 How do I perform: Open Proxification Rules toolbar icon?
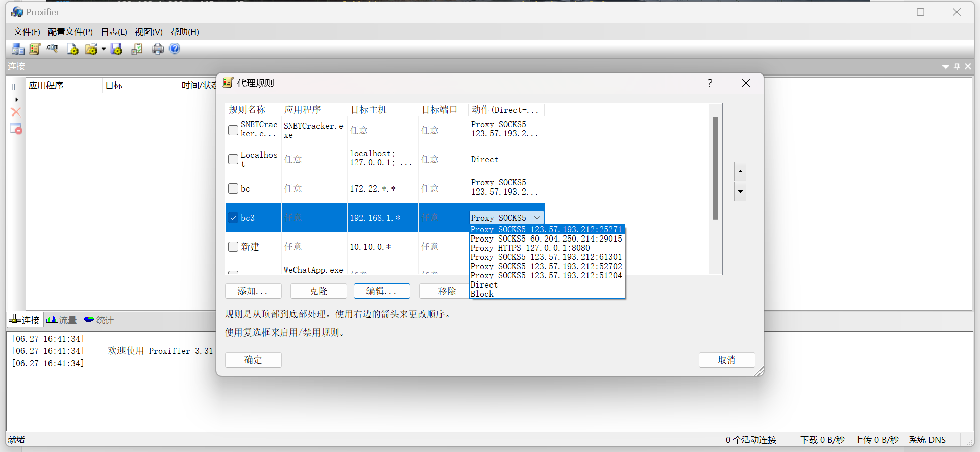(x=35, y=49)
